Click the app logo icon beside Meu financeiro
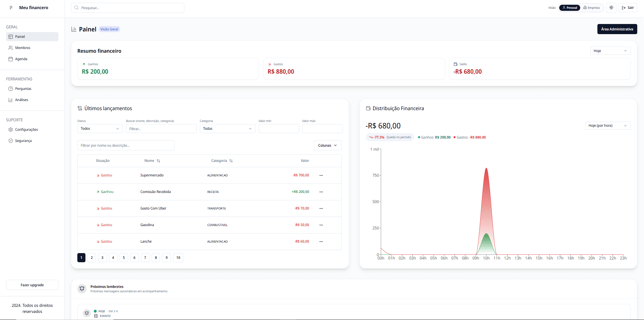 point(11,7)
